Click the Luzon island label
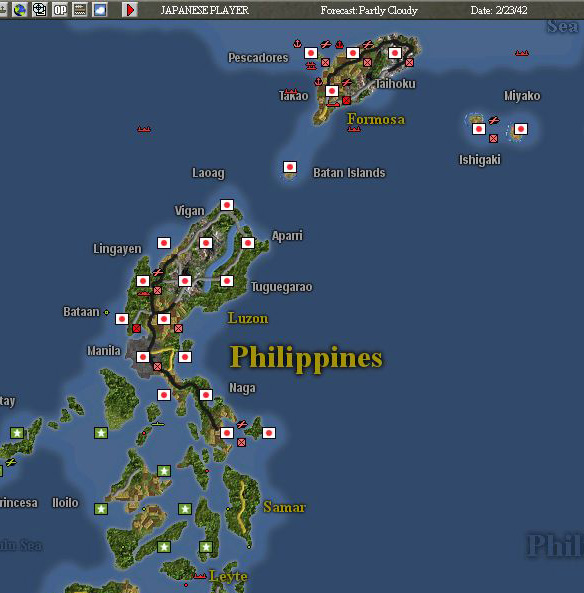The width and height of the screenshot is (584, 593). click(248, 318)
